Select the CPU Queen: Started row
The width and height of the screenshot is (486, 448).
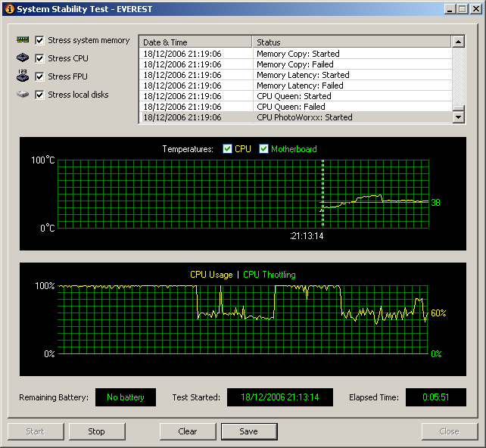tap(295, 96)
